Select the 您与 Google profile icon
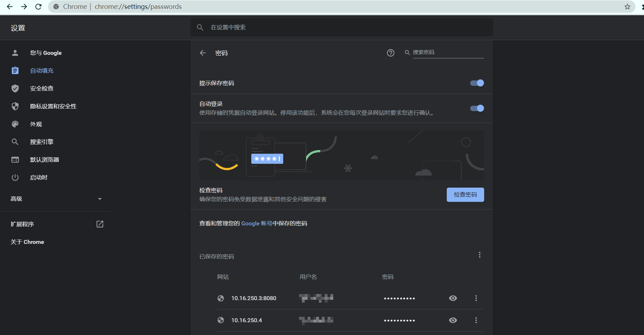644x335 pixels. point(15,53)
